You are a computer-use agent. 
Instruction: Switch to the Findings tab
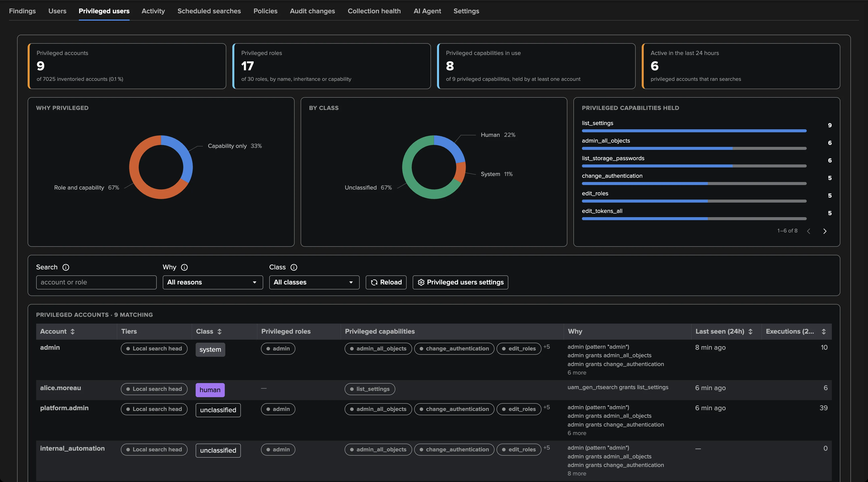pyautogui.click(x=22, y=11)
